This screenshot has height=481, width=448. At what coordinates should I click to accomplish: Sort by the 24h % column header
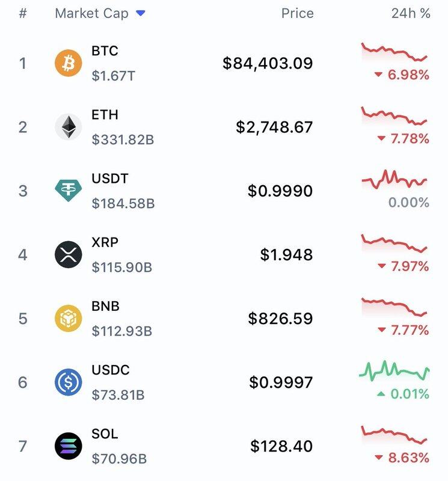coord(410,13)
